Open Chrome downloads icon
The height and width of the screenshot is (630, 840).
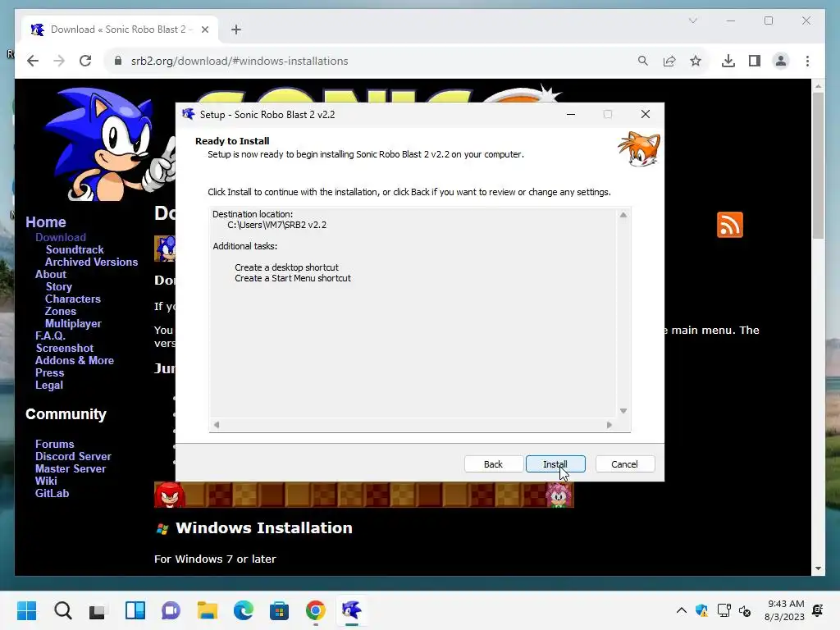[x=728, y=61]
